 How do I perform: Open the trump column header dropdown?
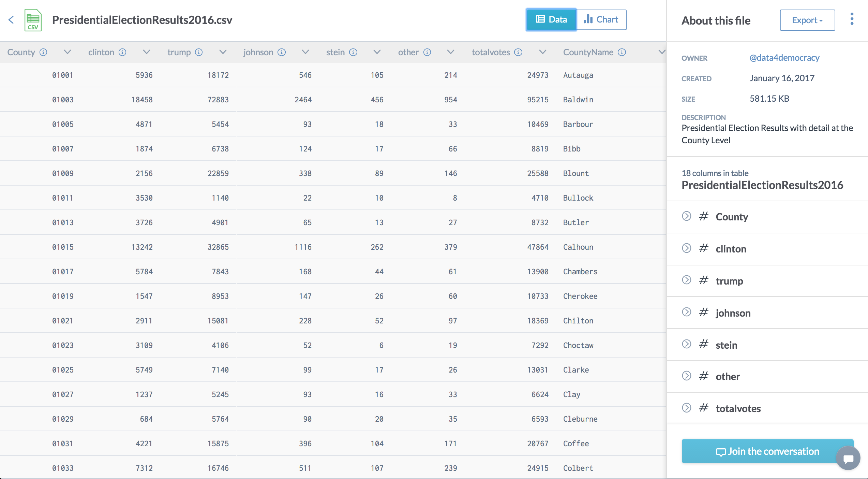click(x=223, y=52)
